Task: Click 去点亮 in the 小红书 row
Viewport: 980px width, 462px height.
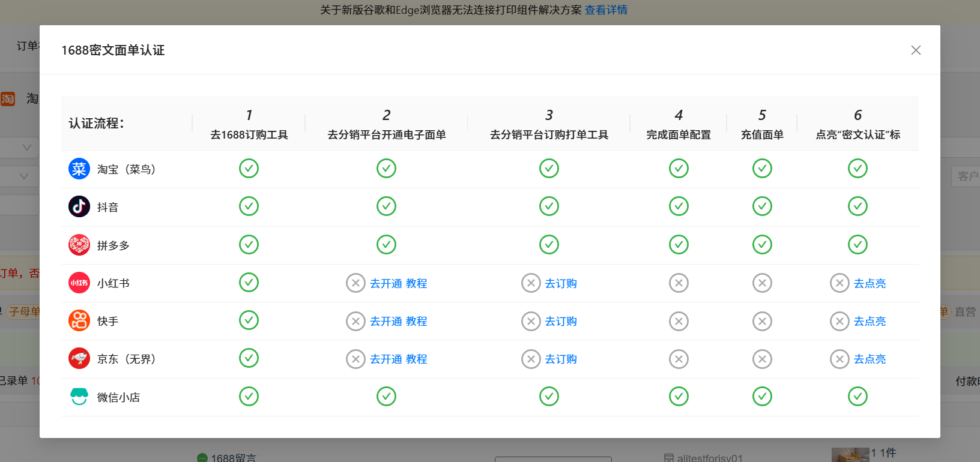Action: pyautogui.click(x=870, y=283)
